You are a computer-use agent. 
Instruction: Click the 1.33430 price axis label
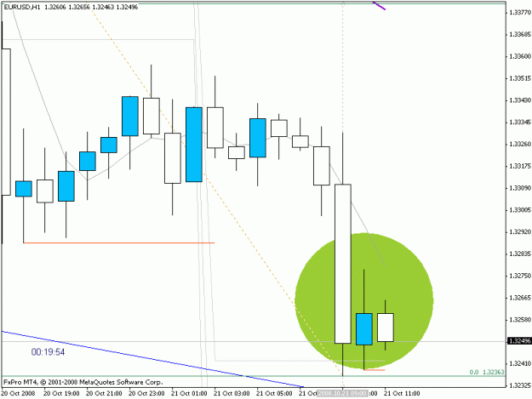[x=520, y=100]
